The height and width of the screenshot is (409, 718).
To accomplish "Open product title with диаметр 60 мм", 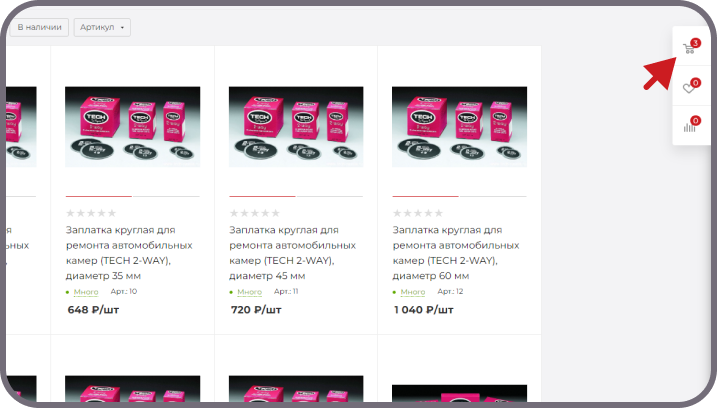I will click(x=456, y=253).
